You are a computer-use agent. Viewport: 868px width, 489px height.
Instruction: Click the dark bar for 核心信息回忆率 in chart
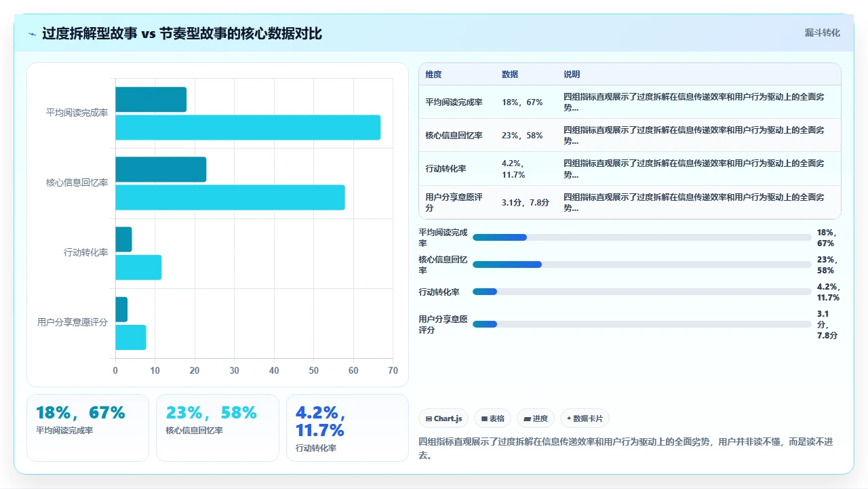(161, 170)
